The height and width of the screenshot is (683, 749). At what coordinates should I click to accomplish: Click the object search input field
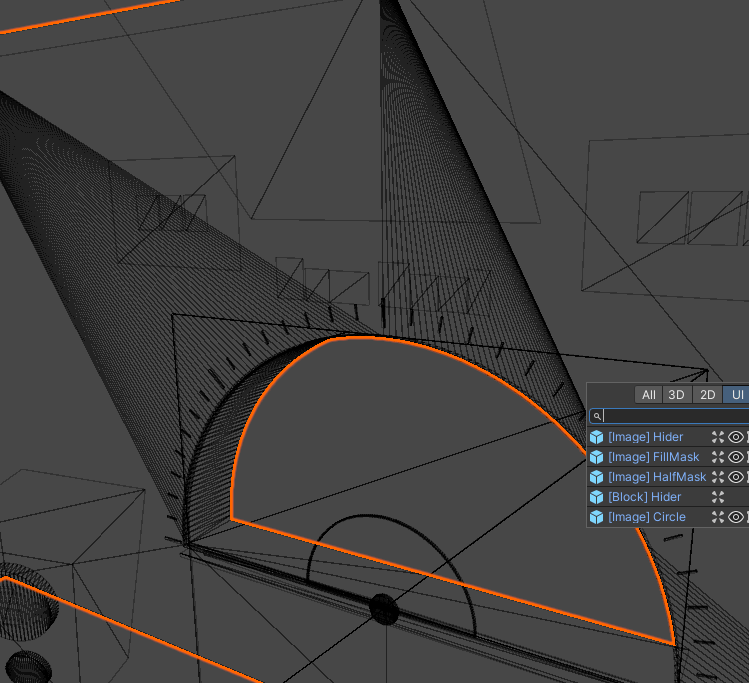[669, 416]
